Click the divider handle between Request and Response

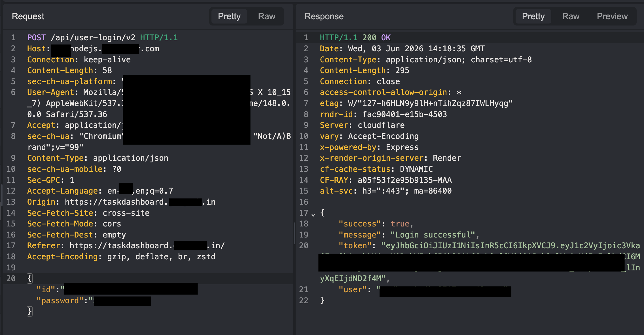click(295, 233)
